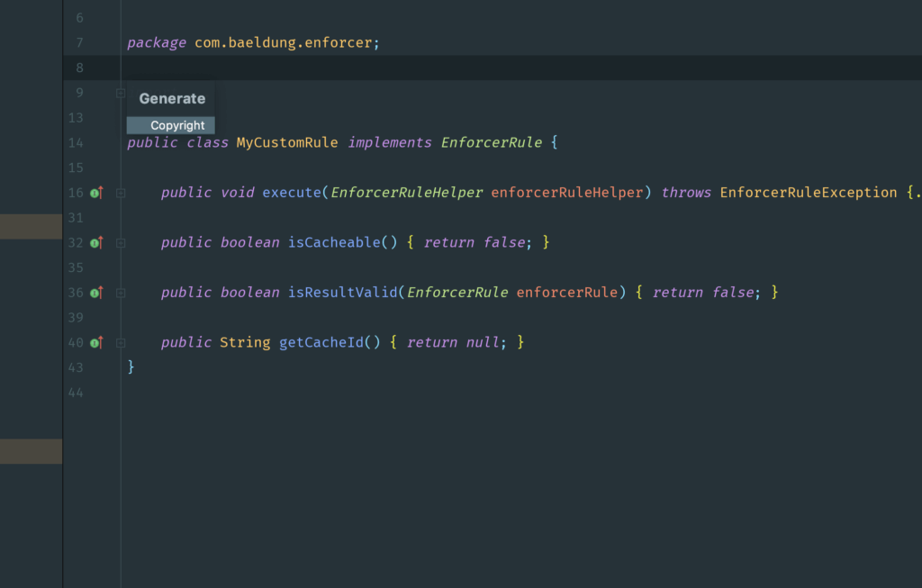Viewport: 922px width, 588px height.
Task: Expand the collapsed imports at line 9
Action: tap(120, 92)
